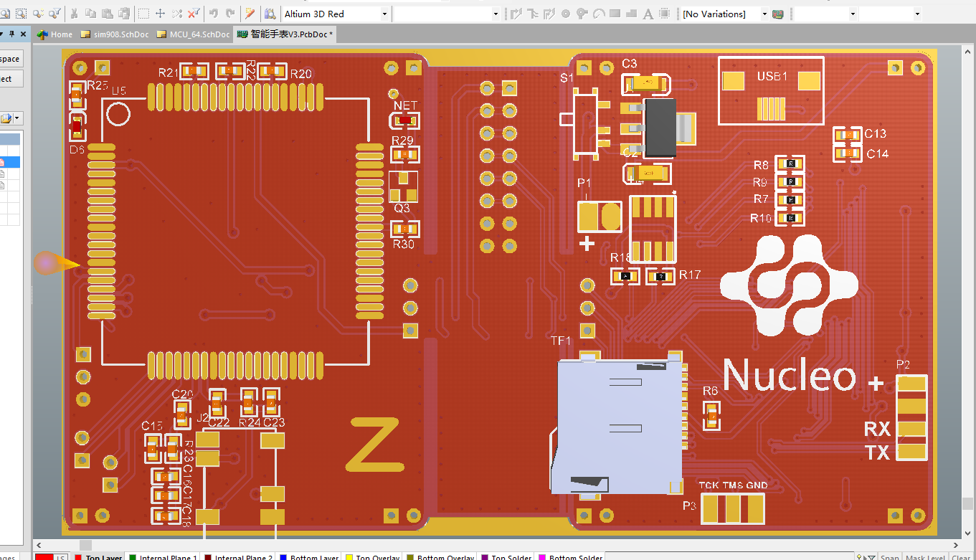Select the Place Pad tool

point(565,14)
